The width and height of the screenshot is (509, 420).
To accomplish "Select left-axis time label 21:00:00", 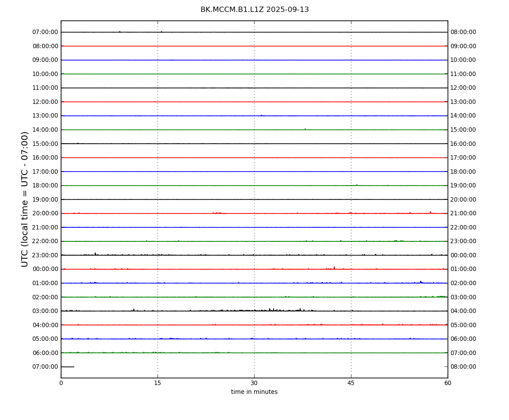I will 46,227.
